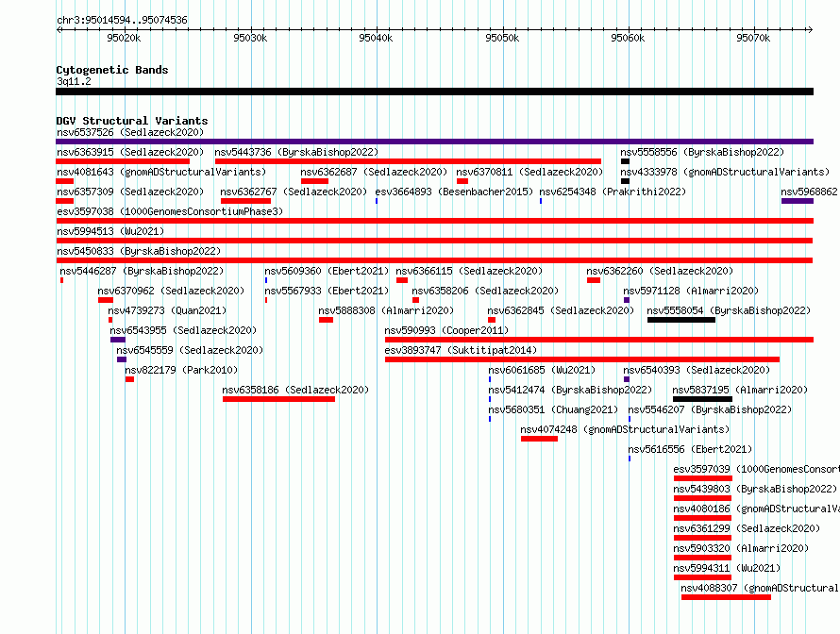The height and width of the screenshot is (634, 840).
Task: Click the nsv6357309 variant label
Action: tap(130, 192)
